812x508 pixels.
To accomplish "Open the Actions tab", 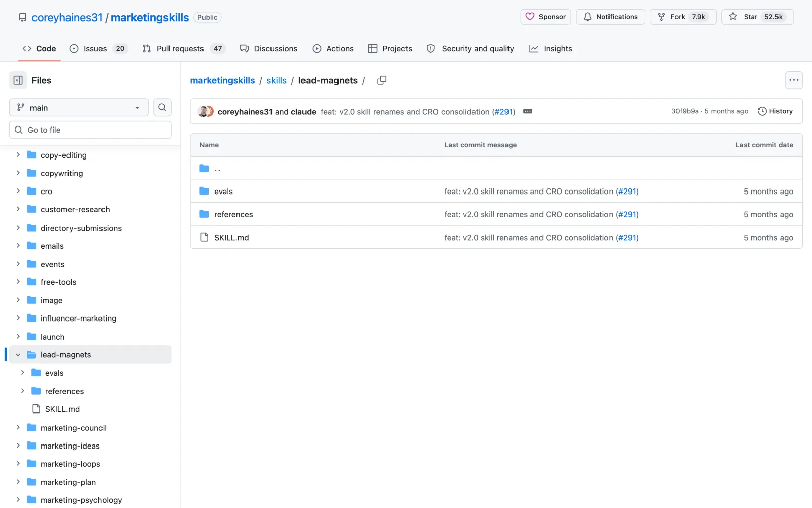I will (x=333, y=49).
